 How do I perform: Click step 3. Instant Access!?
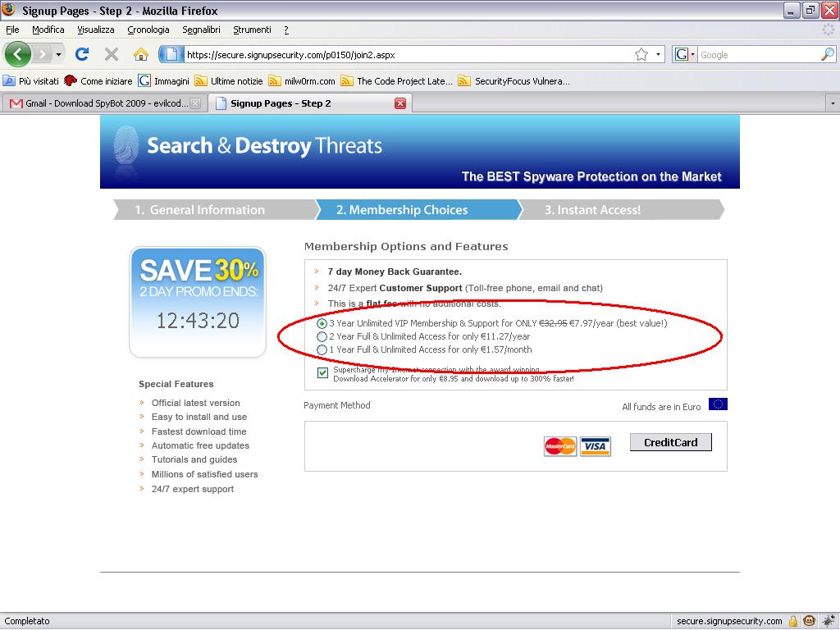[x=622, y=209]
